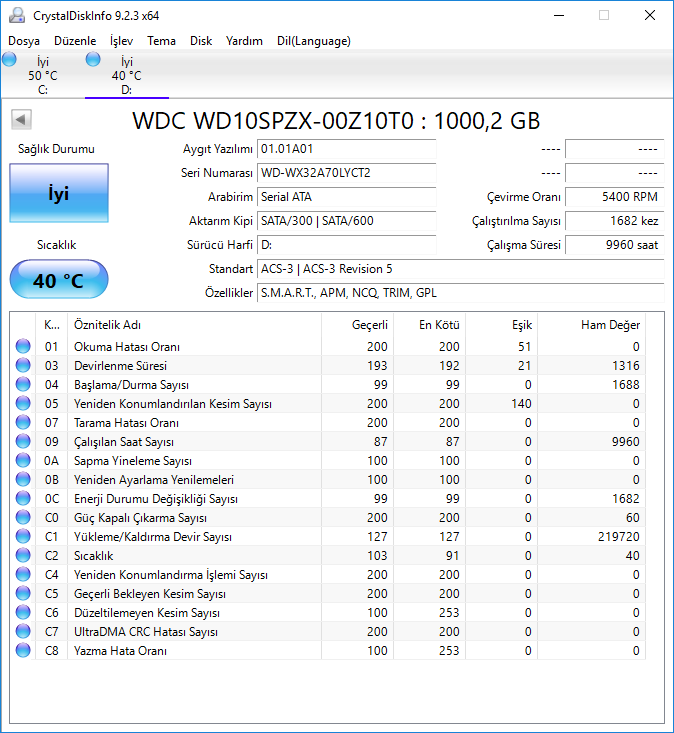Click status orb for Düzeltilemeyen Kesim Sayısı
The image size is (674, 733).
pyautogui.click(x=23, y=612)
